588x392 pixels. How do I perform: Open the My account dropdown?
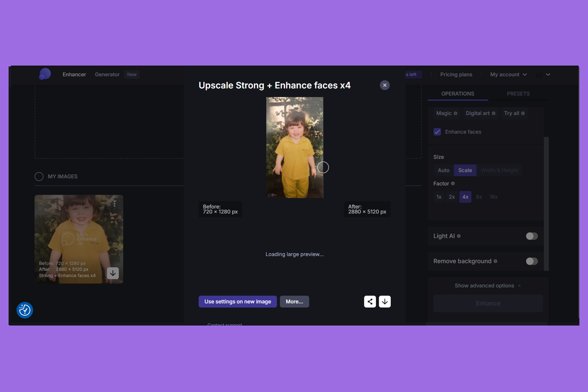pyautogui.click(x=508, y=75)
